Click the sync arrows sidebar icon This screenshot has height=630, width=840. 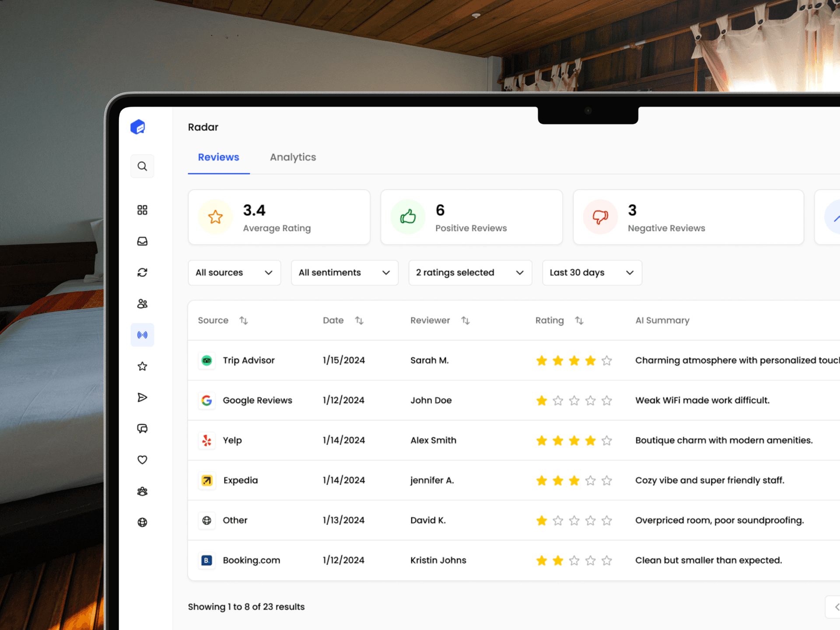142,273
